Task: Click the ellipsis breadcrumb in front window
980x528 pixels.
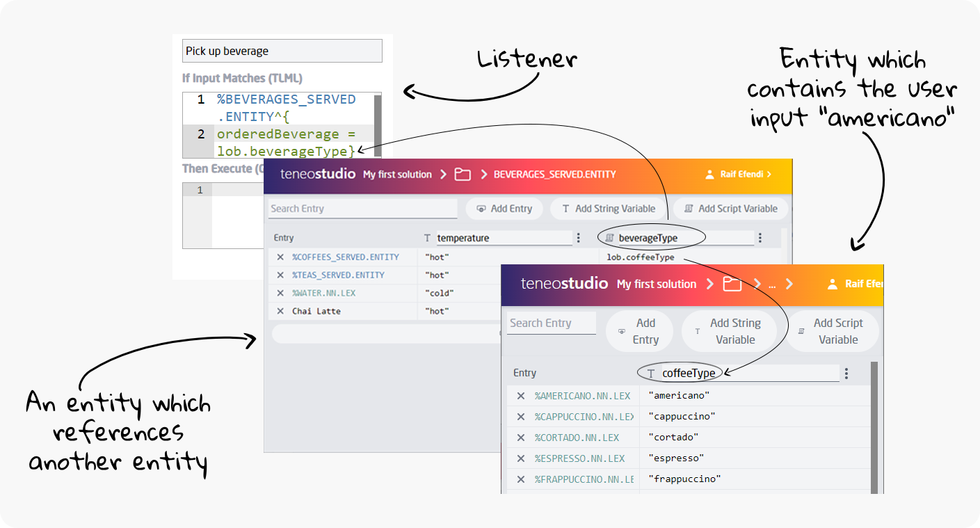Action: tap(771, 285)
